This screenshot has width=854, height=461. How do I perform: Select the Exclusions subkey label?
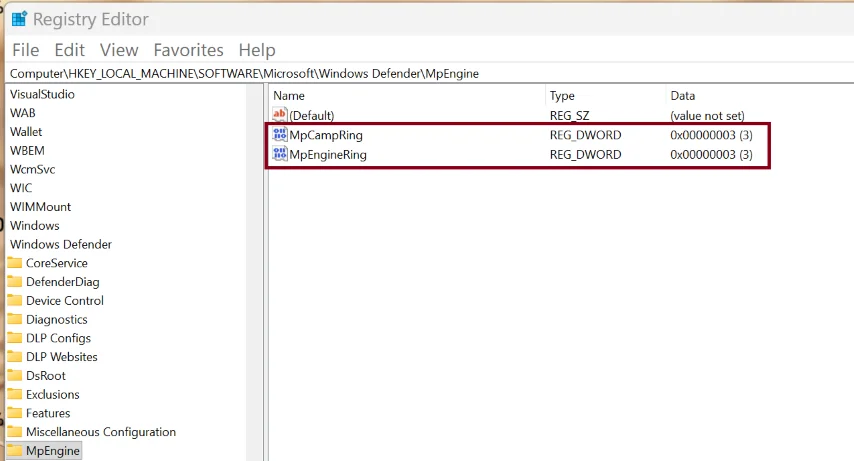tap(53, 395)
